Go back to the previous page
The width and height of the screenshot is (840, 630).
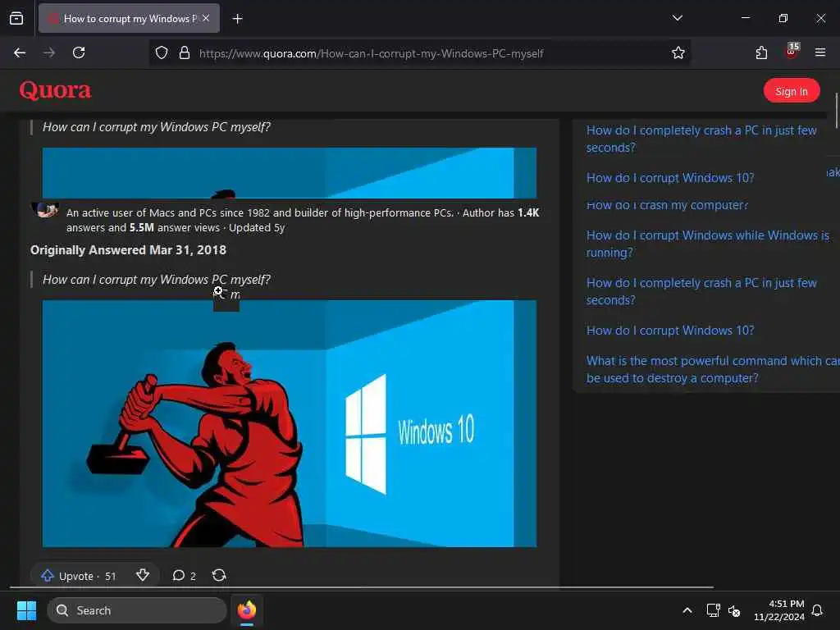[x=20, y=52]
